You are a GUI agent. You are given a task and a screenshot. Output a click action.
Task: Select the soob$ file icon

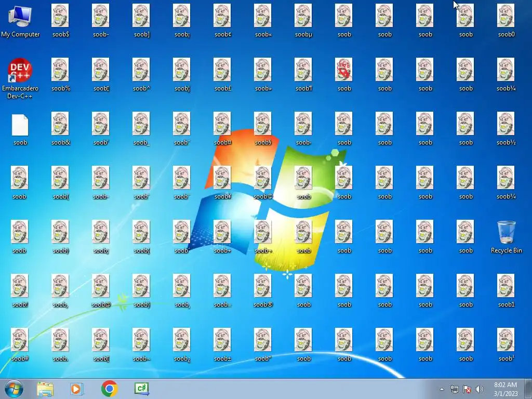60,16
